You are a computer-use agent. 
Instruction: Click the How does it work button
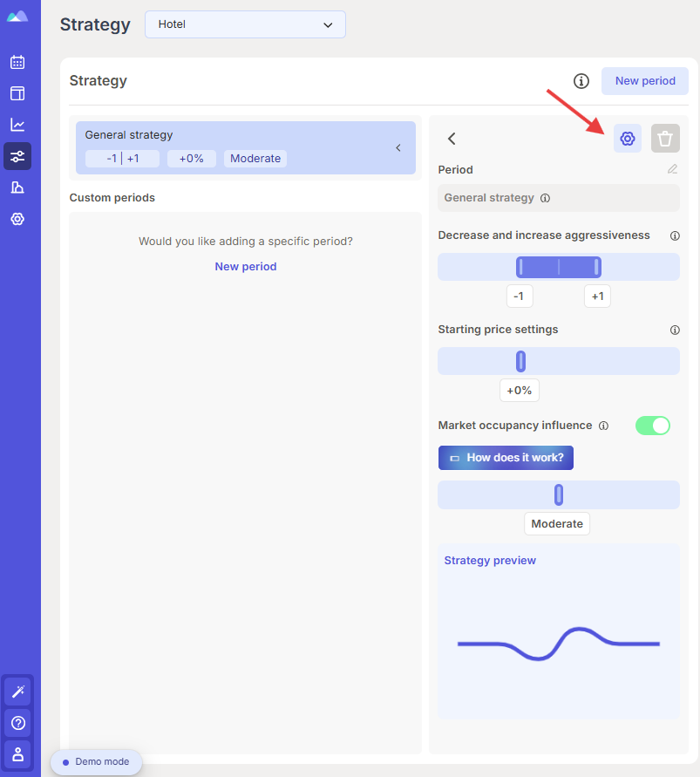(x=506, y=457)
